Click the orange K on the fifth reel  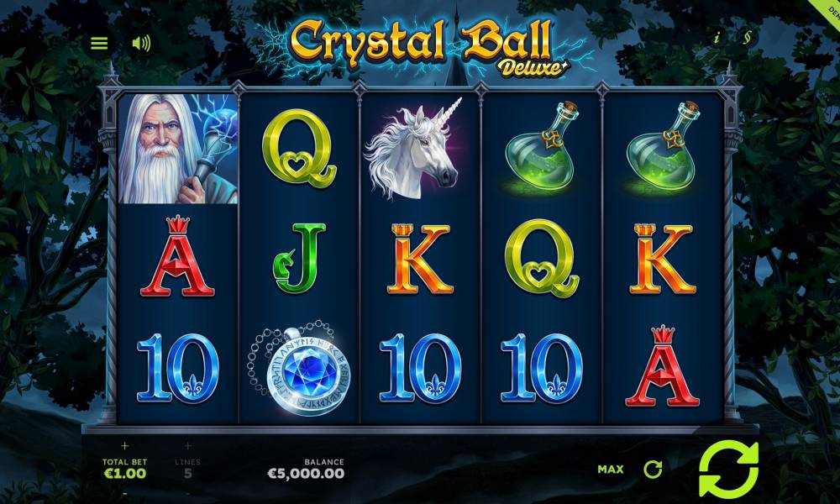(663, 260)
